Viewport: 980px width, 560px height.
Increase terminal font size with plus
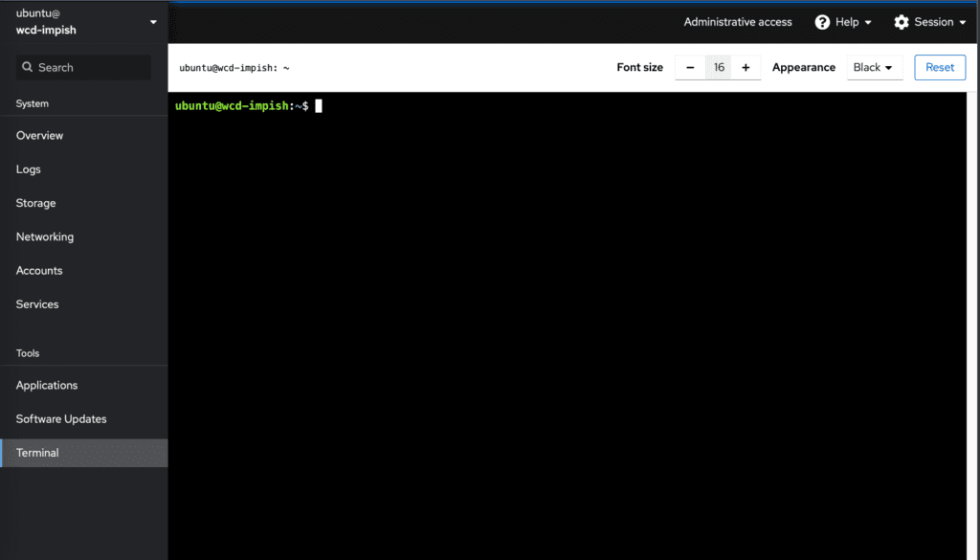746,68
